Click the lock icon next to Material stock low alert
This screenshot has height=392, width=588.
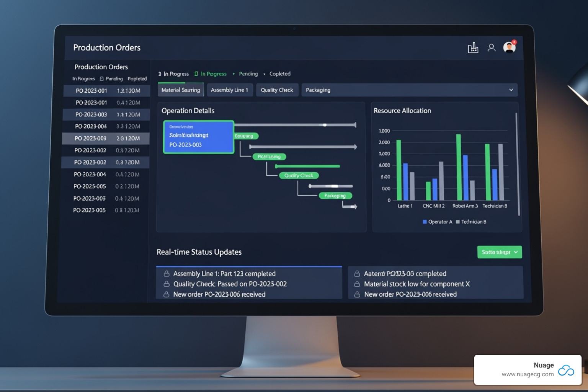[x=357, y=284]
